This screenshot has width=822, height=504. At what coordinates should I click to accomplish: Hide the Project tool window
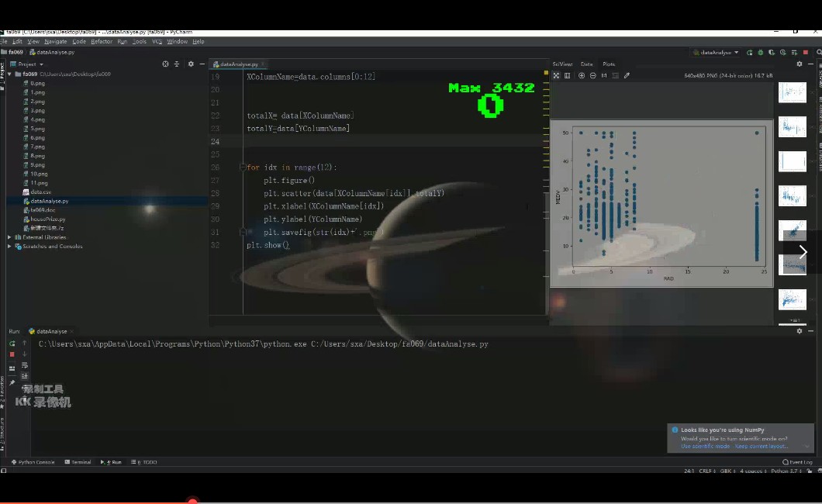point(202,64)
